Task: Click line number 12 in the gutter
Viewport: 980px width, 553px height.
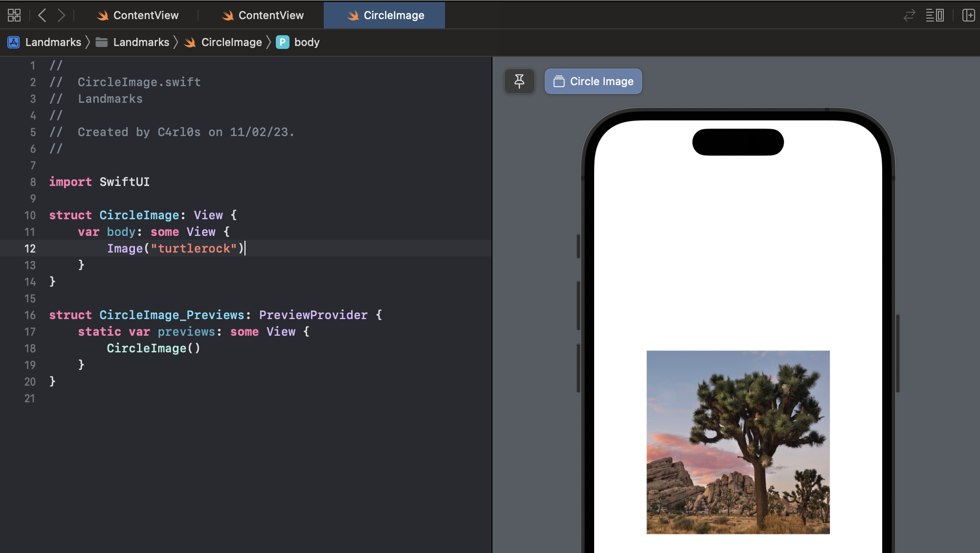Action: point(30,249)
